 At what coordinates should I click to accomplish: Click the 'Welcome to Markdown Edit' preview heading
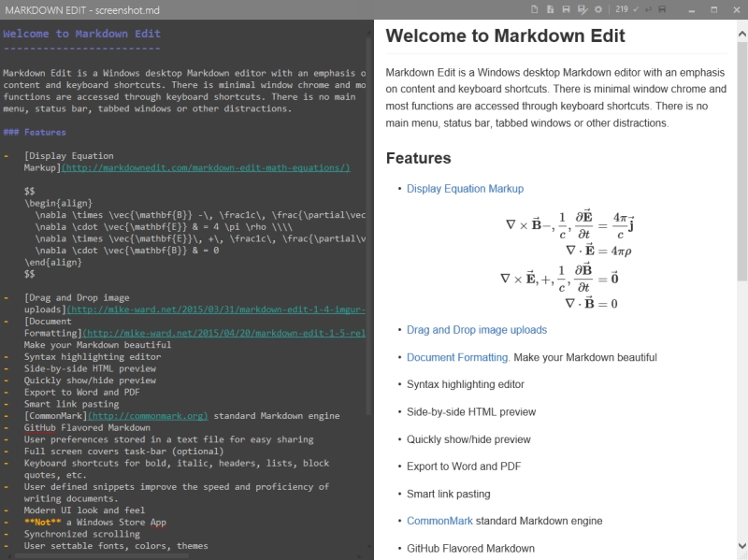505,36
